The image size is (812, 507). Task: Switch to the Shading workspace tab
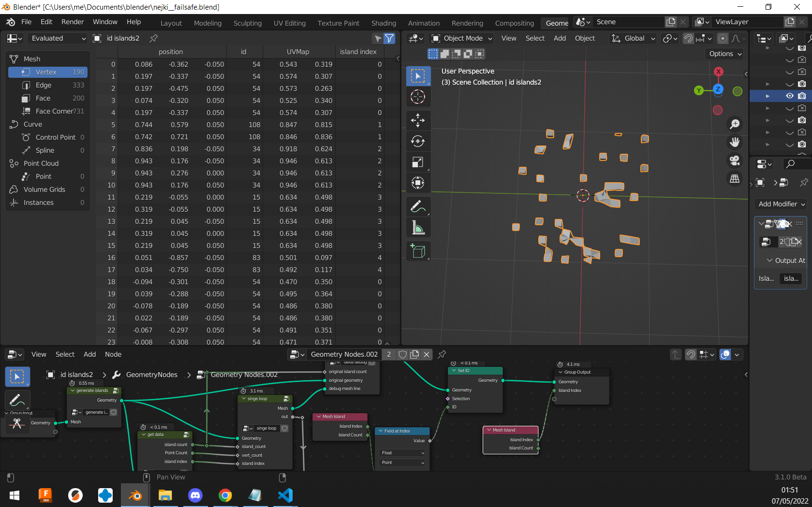384,23
